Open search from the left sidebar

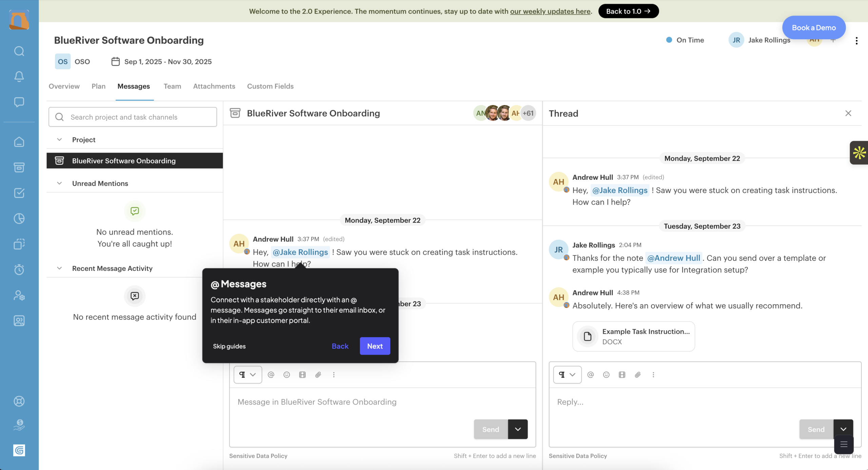click(x=19, y=51)
